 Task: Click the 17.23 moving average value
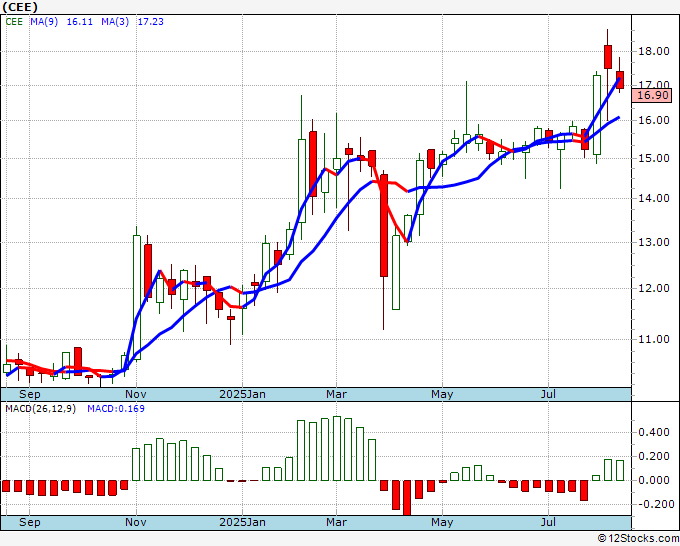tap(150, 22)
